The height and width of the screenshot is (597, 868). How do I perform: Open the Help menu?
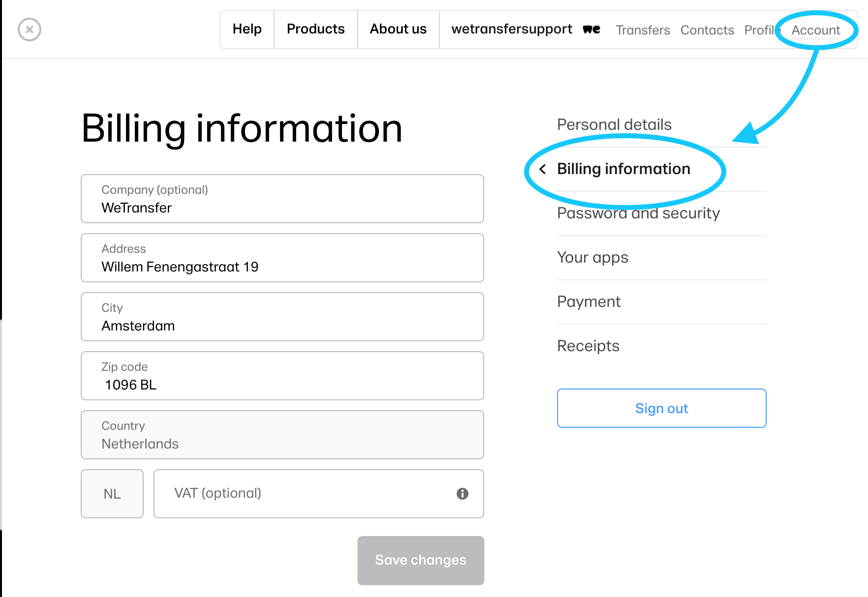247,30
